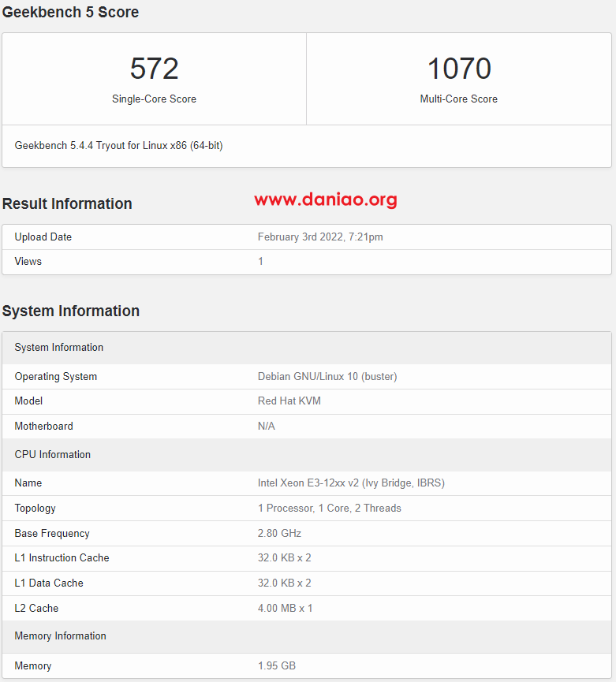
Task: Select the 'Red Hat KVM' value
Action: (289, 401)
